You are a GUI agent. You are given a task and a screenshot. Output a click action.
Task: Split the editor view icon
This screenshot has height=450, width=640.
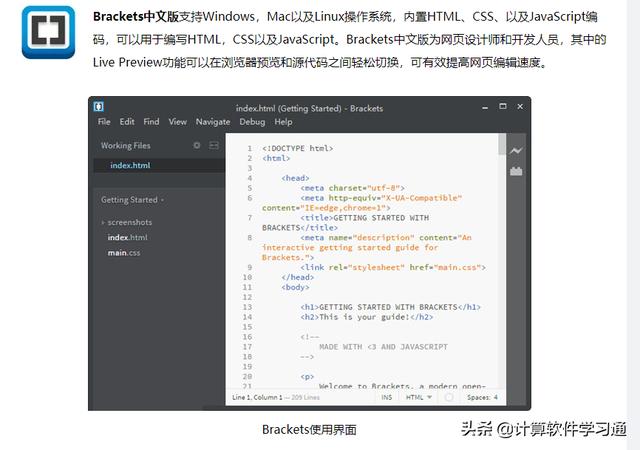(214, 145)
